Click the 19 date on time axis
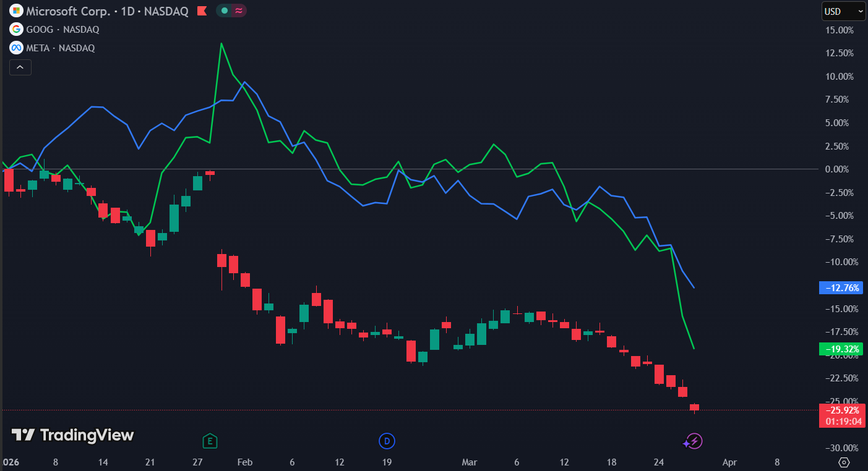This screenshot has height=471, width=868. [x=387, y=462]
